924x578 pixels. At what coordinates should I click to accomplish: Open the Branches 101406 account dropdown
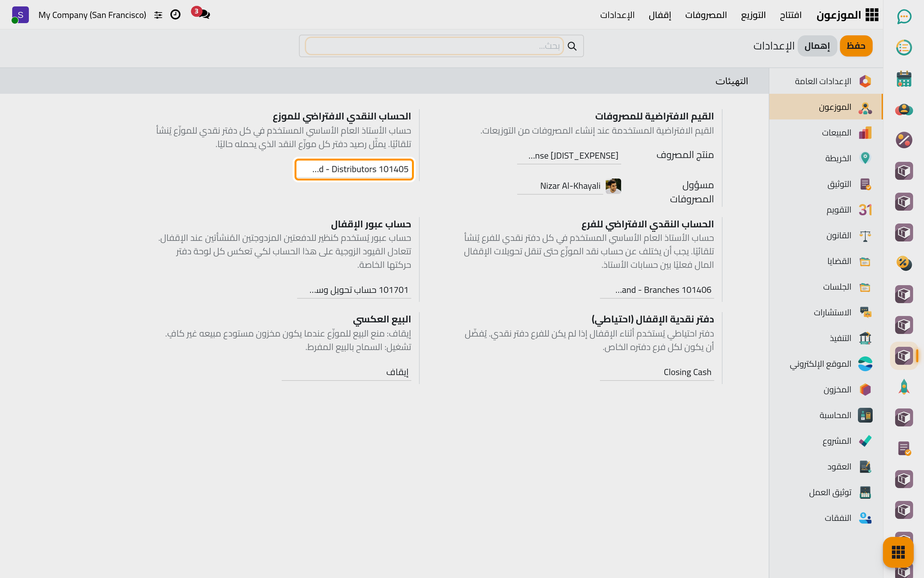coord(657,290)
